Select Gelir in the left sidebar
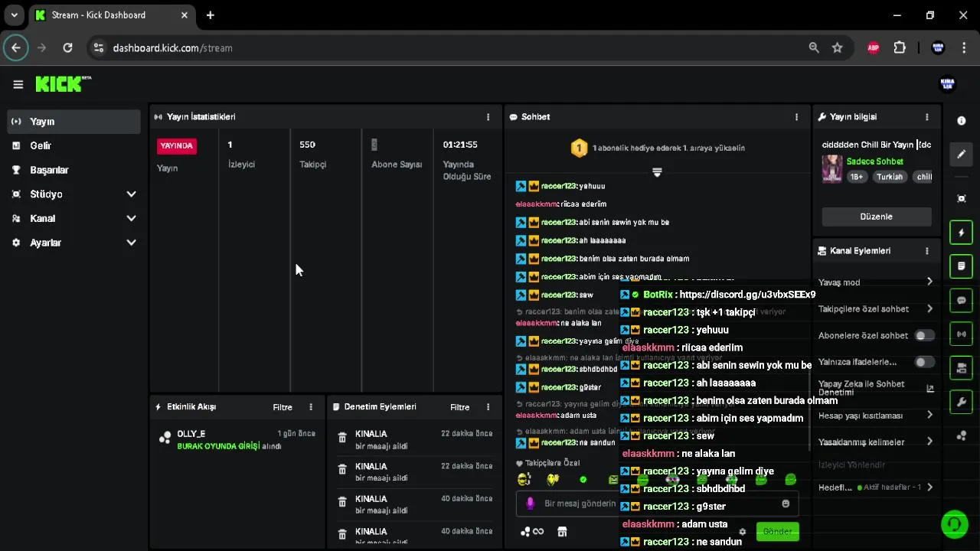Screen dimensions: 980x551 click(x=74, y=145)
